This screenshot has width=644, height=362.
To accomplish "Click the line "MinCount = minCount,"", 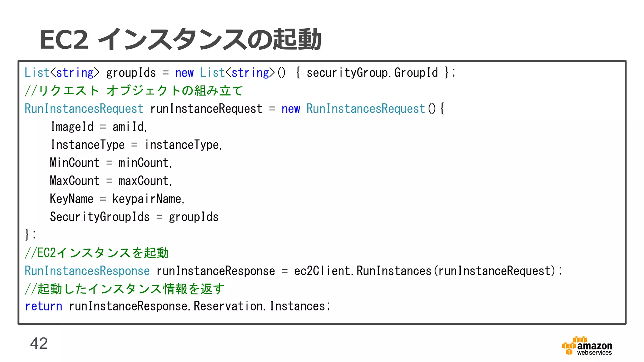I will (x=111, y=163).
